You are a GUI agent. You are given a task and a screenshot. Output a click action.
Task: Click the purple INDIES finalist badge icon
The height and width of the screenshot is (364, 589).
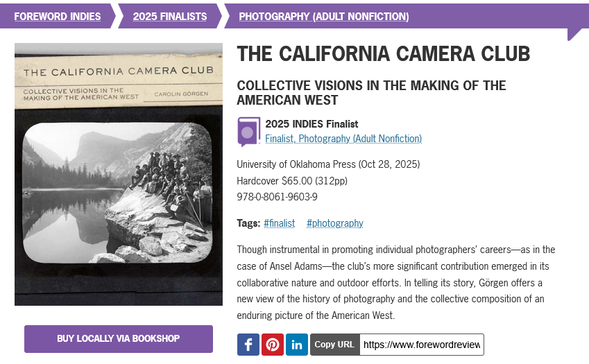click(x=249, y=131)
